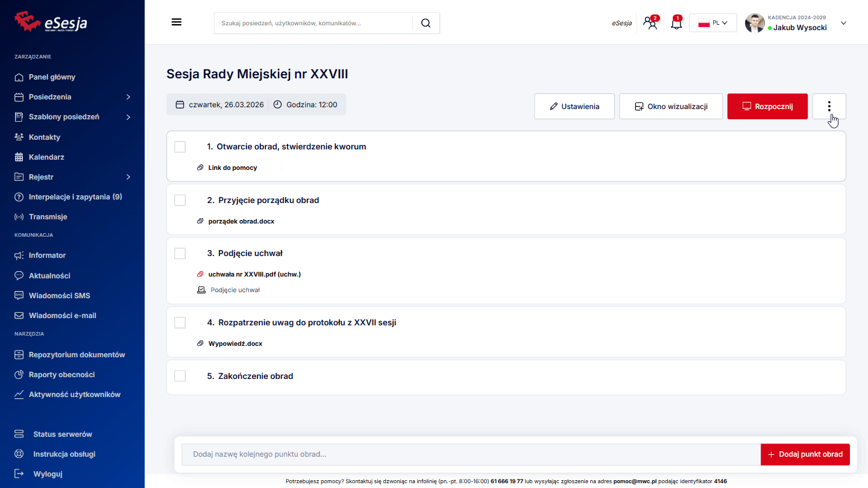Click the eSesja logo in sidebar
This screenshot has height=488, width=868.
click(x=51, y=22)
